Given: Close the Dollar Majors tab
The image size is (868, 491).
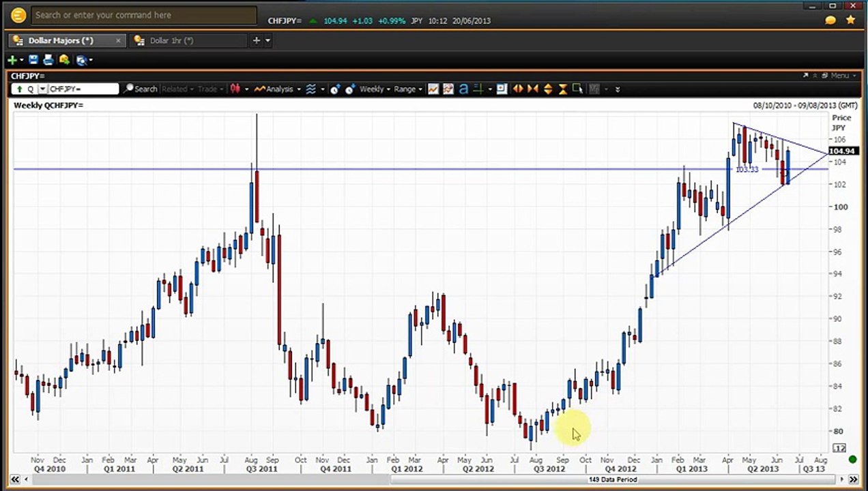Looking at the screenshot, I should click(118, 41).
